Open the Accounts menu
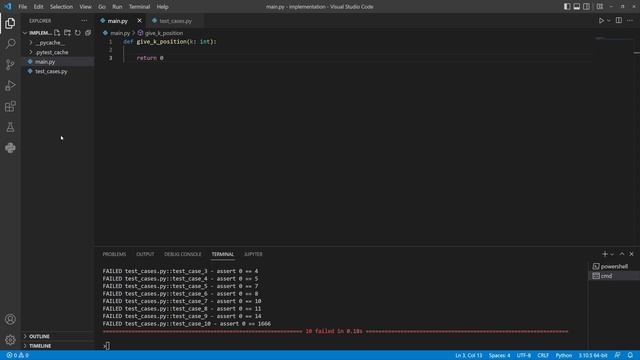 (10, 319)
